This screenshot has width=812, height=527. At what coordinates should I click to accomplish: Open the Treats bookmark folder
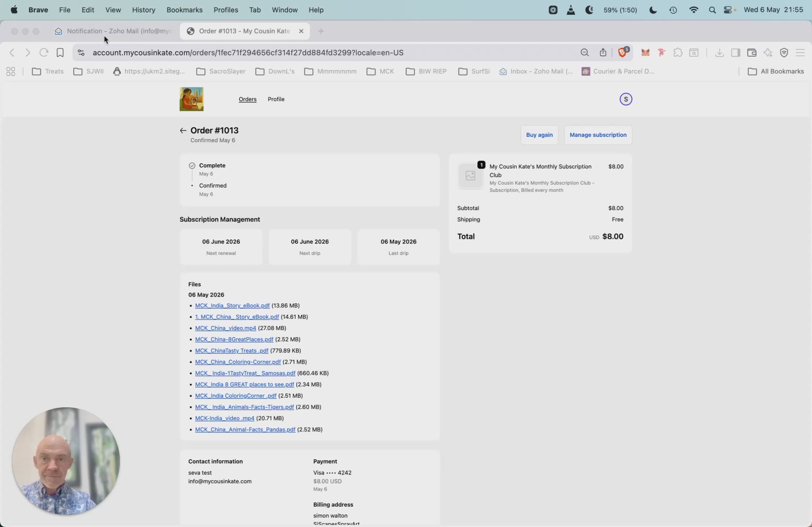tap(48, 71)
